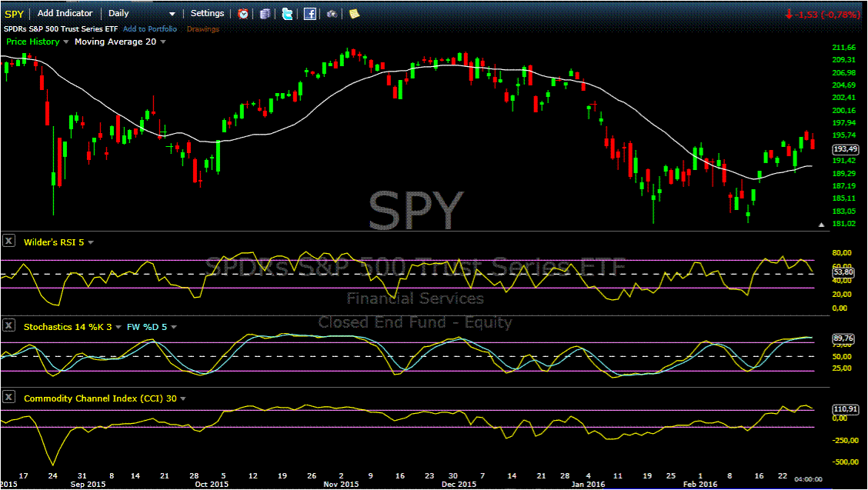Open the Settings menu

tap(207, 13)
